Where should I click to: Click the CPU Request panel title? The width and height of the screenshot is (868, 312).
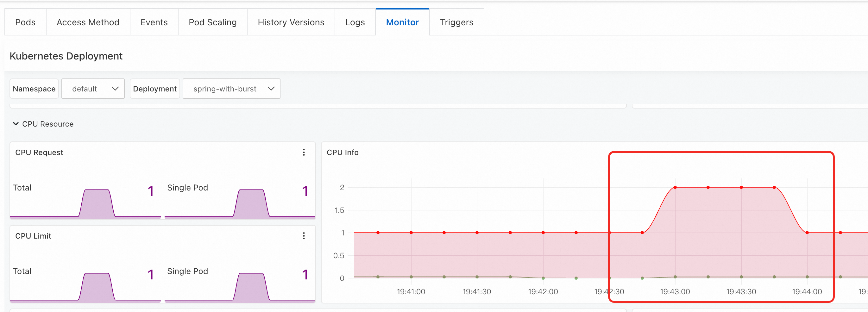click(x=39, y=152)
